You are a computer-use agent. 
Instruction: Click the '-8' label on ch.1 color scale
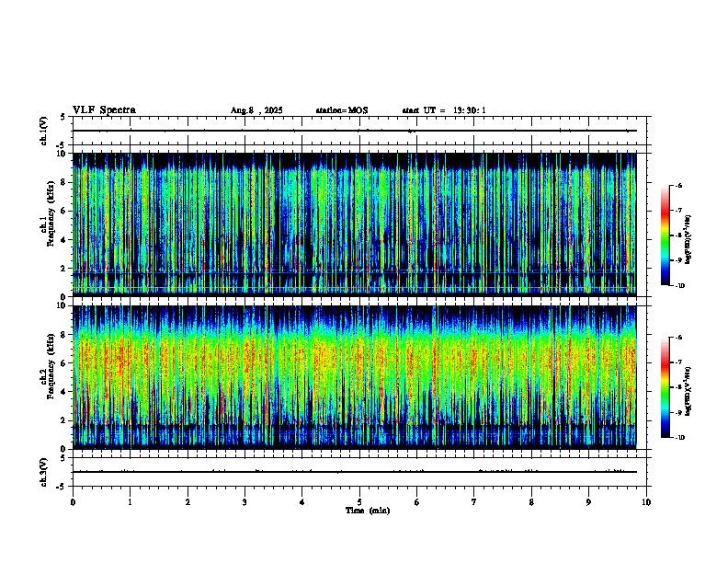pos(679,236)
